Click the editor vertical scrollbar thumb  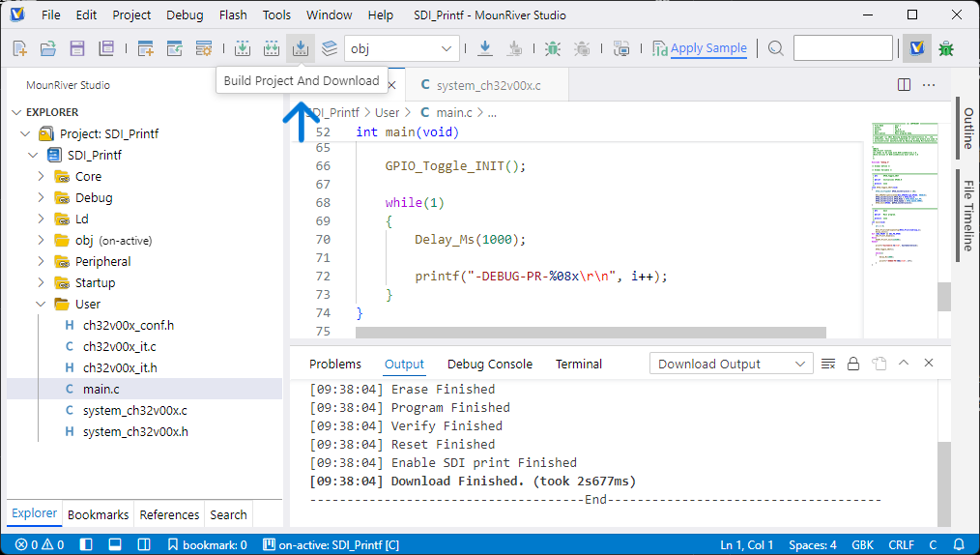pos(943,297)
